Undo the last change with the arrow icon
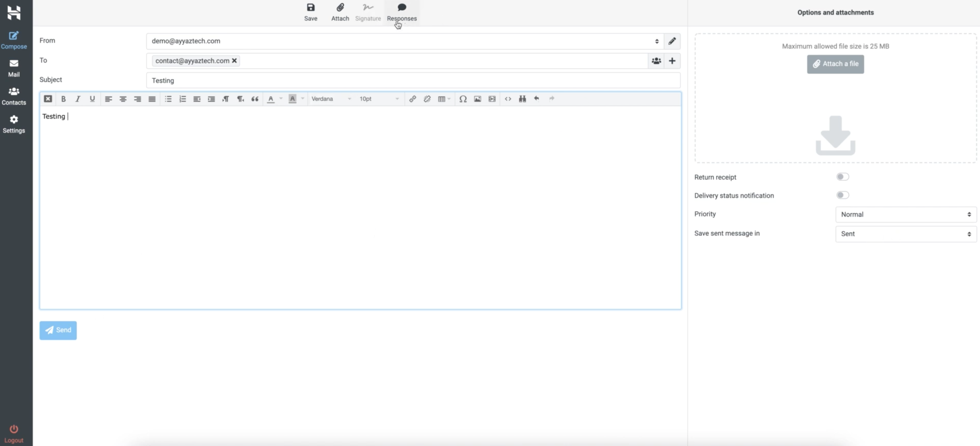 536,99
